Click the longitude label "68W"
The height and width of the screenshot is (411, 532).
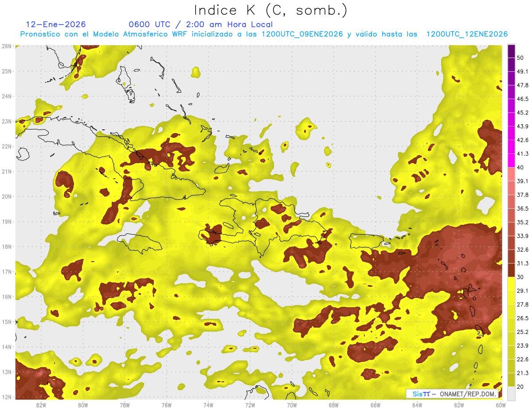coord(334,405)
